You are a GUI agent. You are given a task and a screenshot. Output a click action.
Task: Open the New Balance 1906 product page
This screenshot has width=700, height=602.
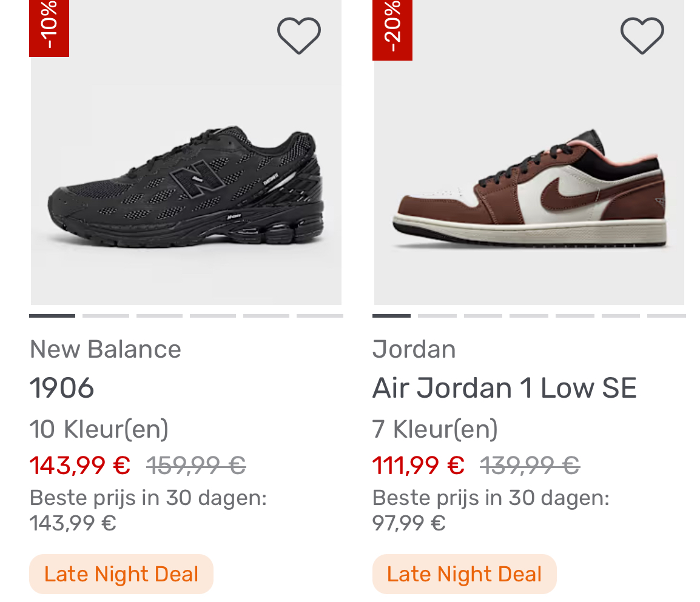point(62,387)
